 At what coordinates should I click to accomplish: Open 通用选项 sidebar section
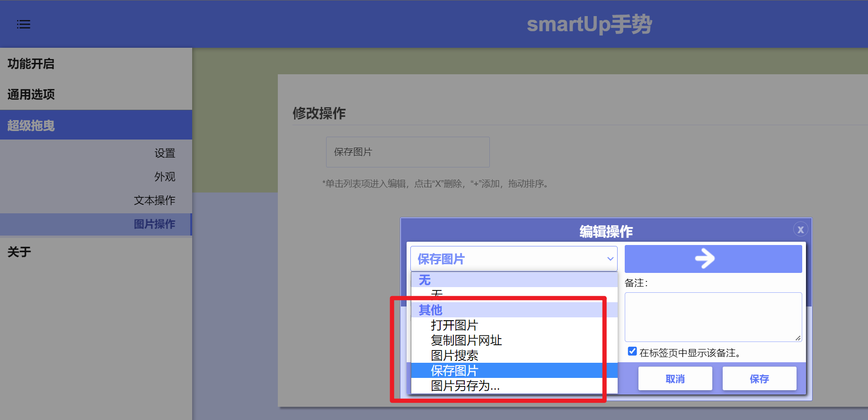click(x=96, y=95)
